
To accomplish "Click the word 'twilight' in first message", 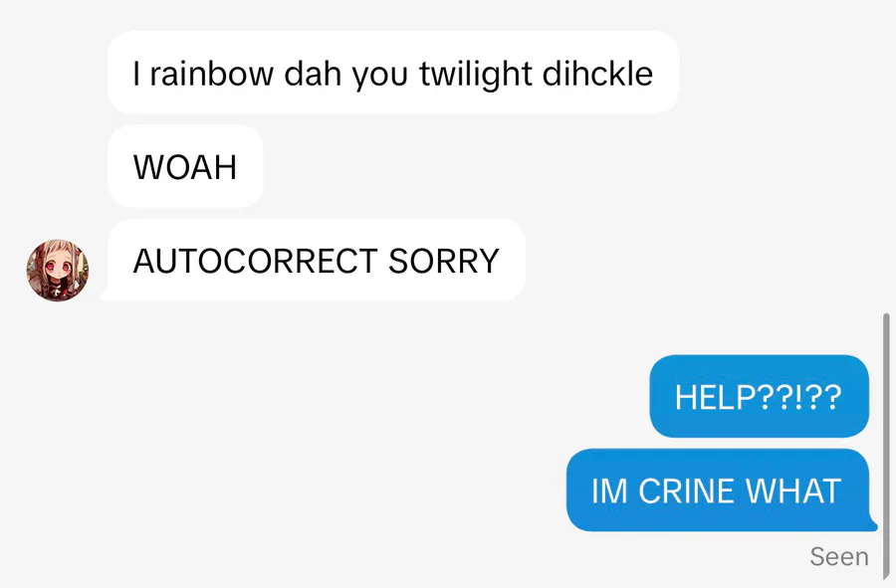I will (x=476, y=75).
